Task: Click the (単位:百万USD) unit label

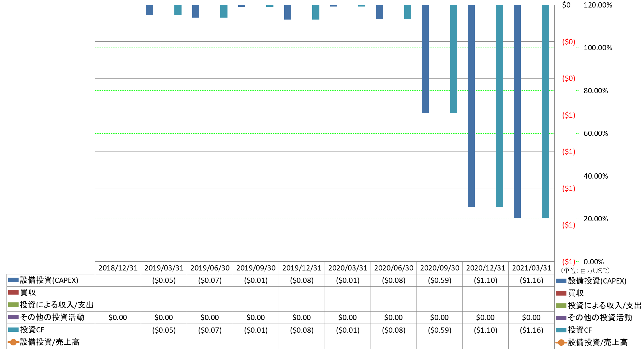Action: [585, 270]
